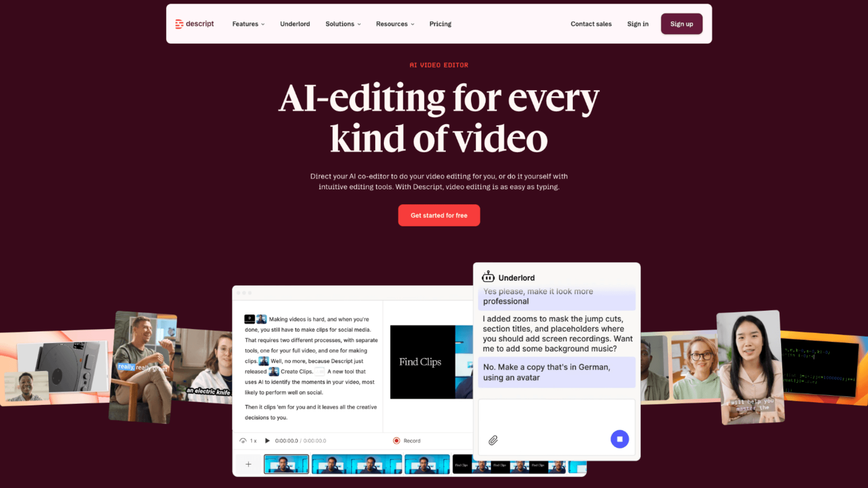Viewport: 868px width, 488px height.
Task: Play the video in the editor
Action: tap(267, 441)
